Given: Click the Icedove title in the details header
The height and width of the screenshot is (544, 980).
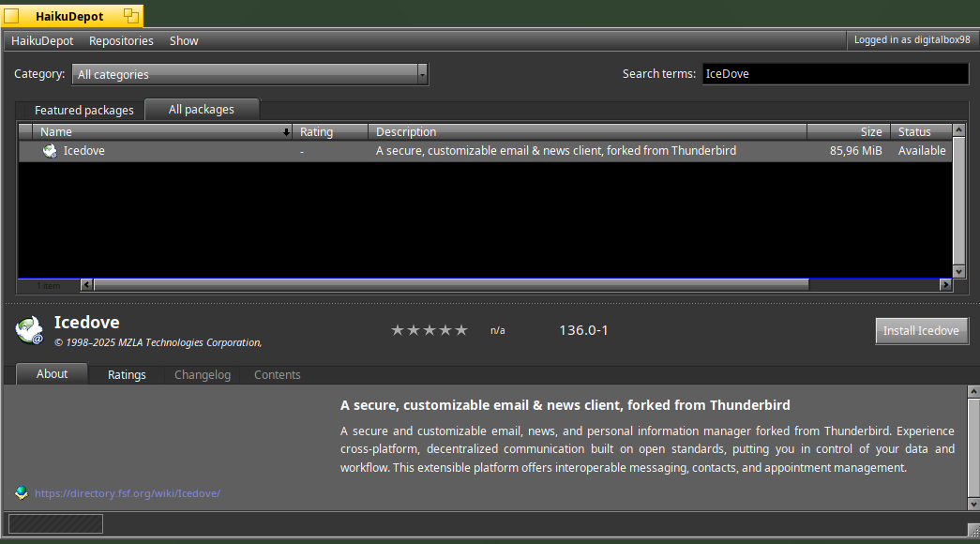Looking at the screenshot, I should [87, 322].
